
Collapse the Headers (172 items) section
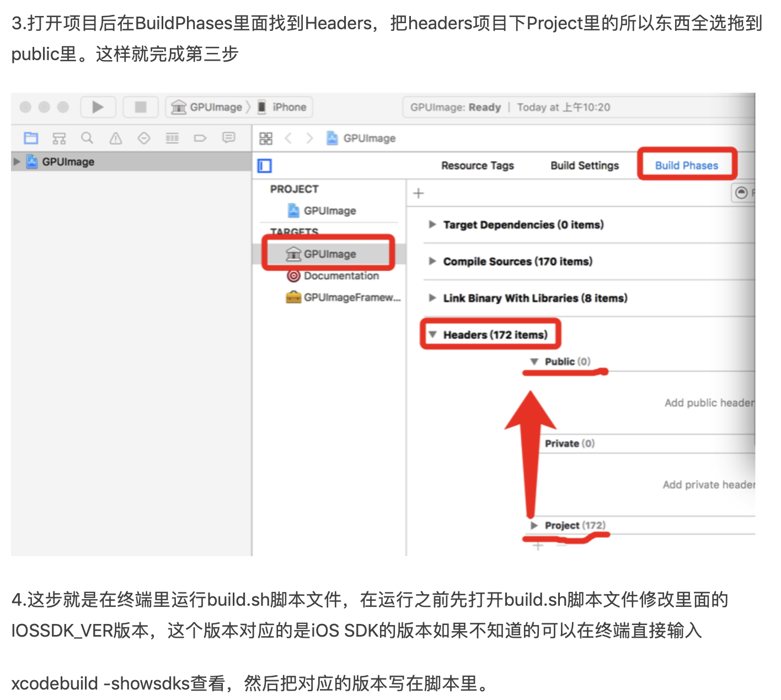click(x=432, y=335)
